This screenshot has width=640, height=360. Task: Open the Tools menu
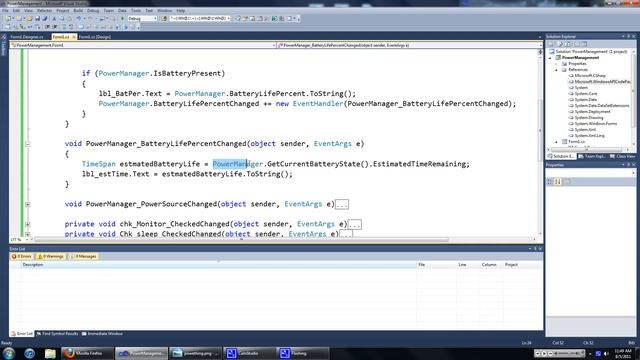point(136,11)
